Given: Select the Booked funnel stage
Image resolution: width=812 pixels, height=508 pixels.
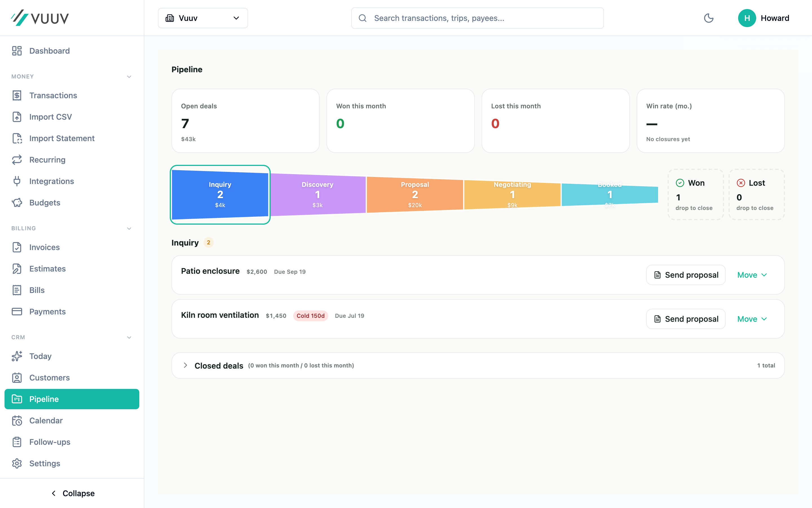Looking at the screenshot, I should pos(610,194).
